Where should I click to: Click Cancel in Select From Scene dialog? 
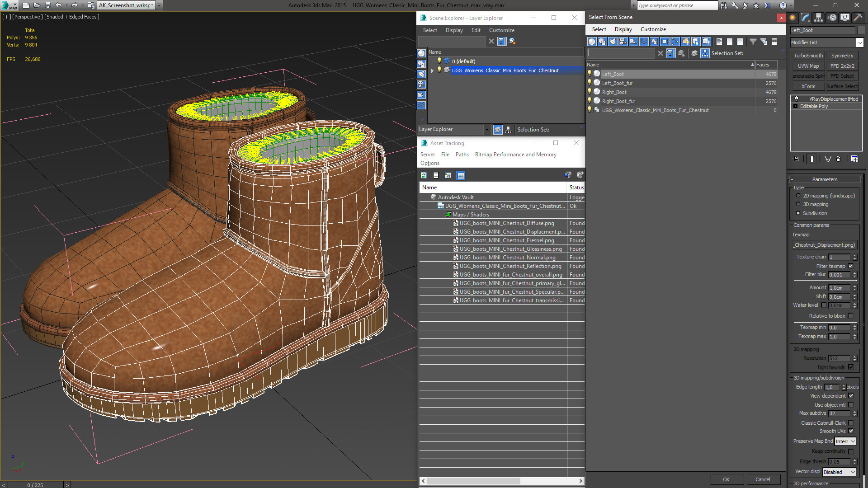[763, 479]
